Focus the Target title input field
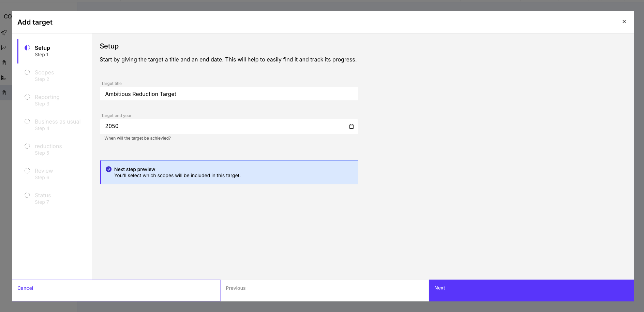 tap(229, 94)
